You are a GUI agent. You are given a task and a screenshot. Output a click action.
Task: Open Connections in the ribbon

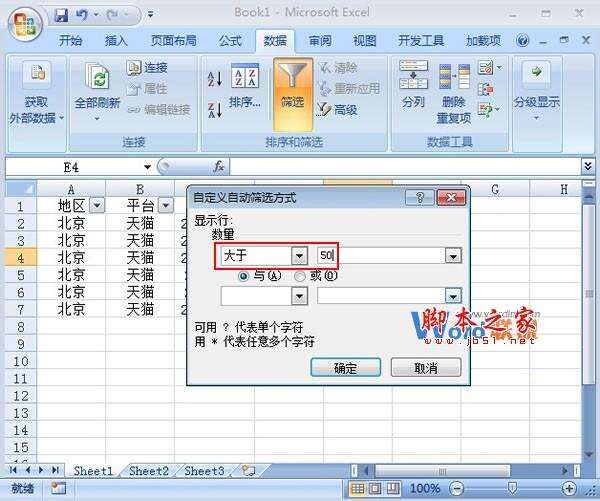[x=147, y=68]
